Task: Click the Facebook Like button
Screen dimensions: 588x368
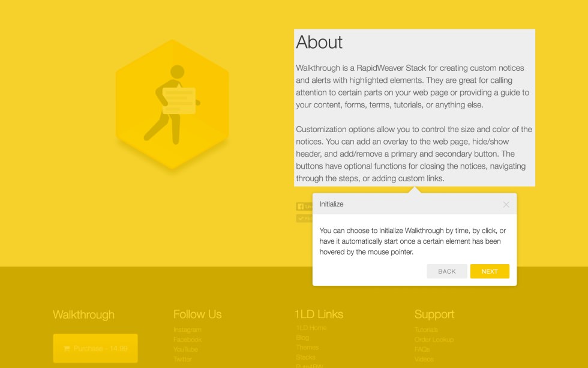Action: tap(304, 207)
